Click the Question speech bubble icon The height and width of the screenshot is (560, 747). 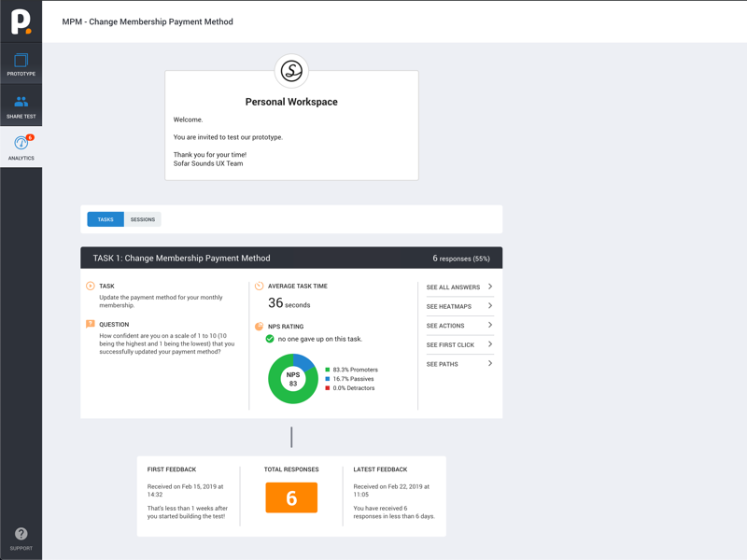[x=90, y=324]
